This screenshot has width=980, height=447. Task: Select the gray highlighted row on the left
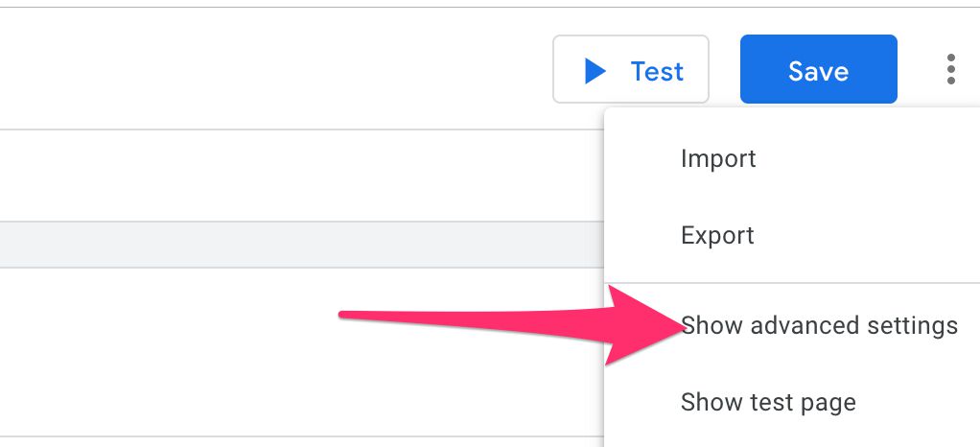point(302,245)
